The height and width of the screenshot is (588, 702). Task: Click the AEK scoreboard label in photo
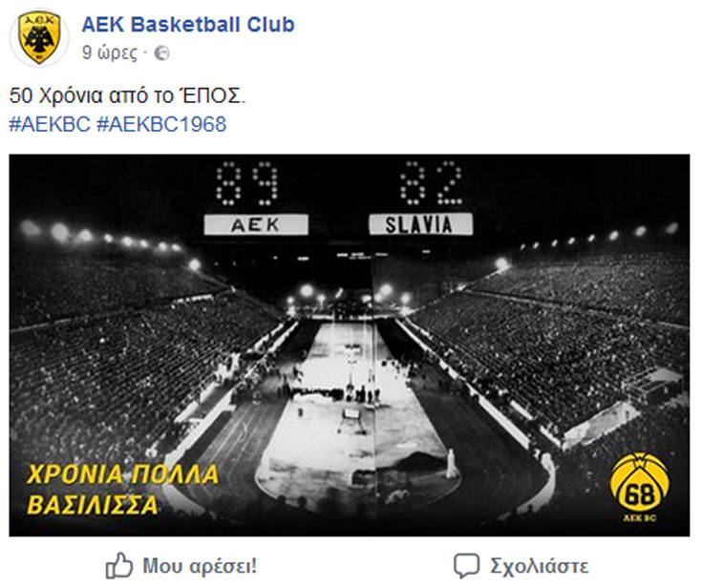[x=256, y=224]
